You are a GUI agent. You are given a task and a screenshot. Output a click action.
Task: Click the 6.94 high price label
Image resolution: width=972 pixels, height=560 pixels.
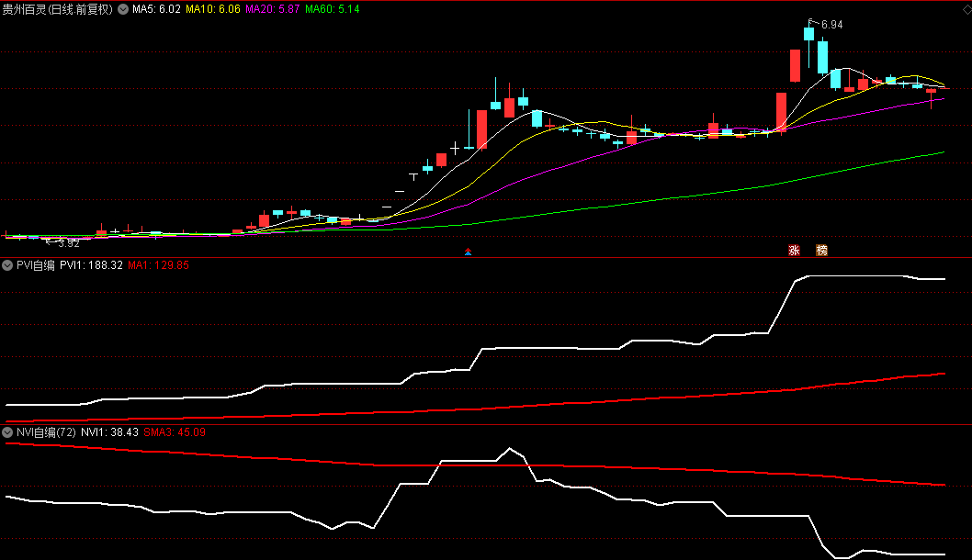(832, 25)
